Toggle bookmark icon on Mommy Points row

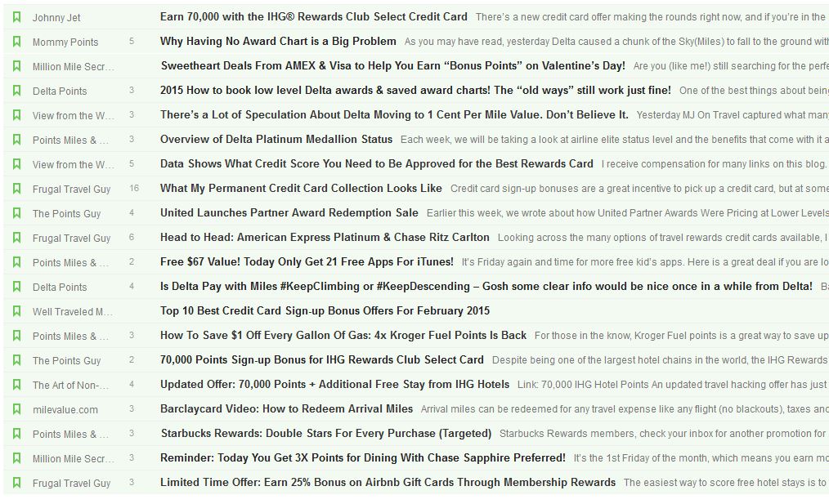16,42
